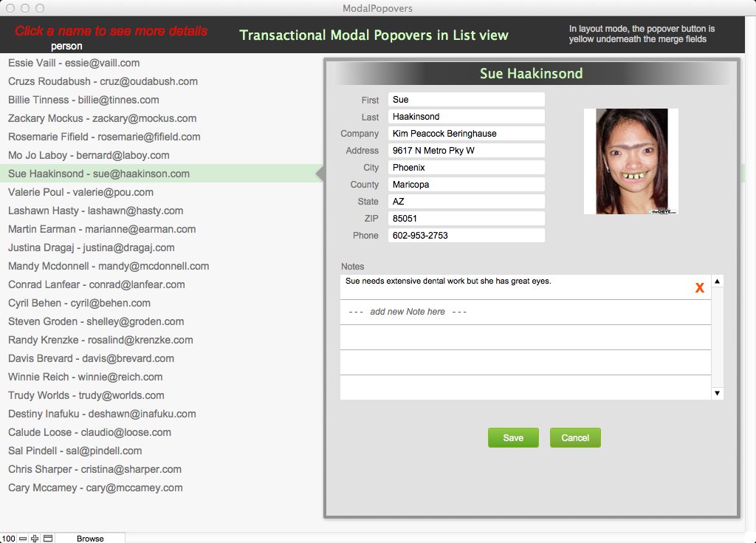This screenshot has width=756, height=543.
Task: Click the Last name field
Action: [466, 117]
